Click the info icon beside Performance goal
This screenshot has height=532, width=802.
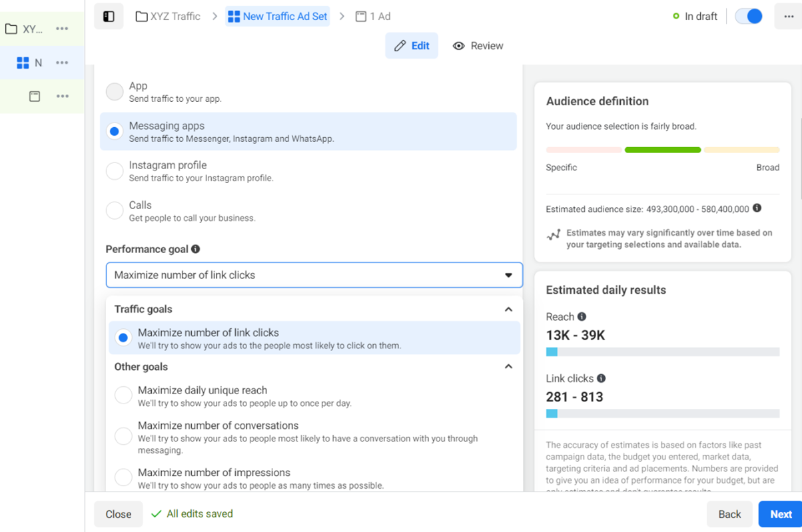(195, 249)
